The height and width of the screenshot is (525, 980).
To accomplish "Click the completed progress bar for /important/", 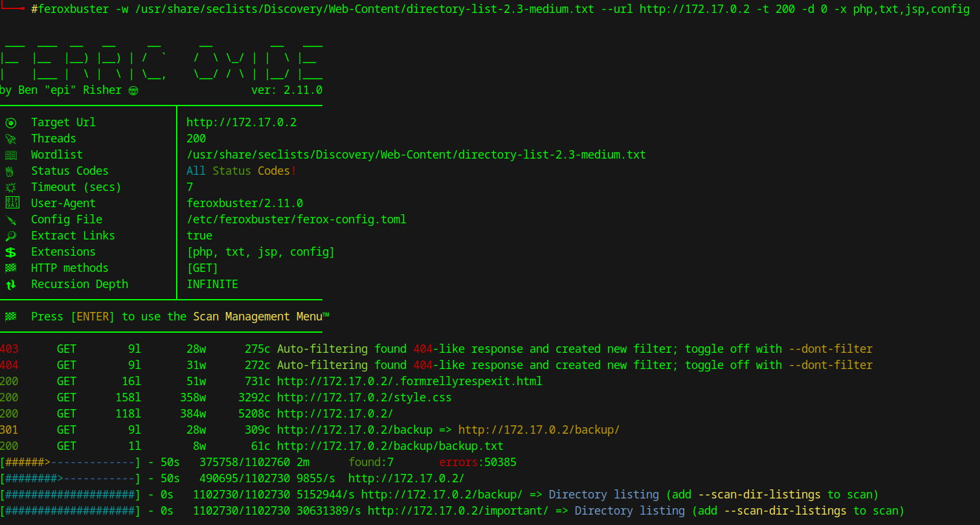I will (70, 511).
